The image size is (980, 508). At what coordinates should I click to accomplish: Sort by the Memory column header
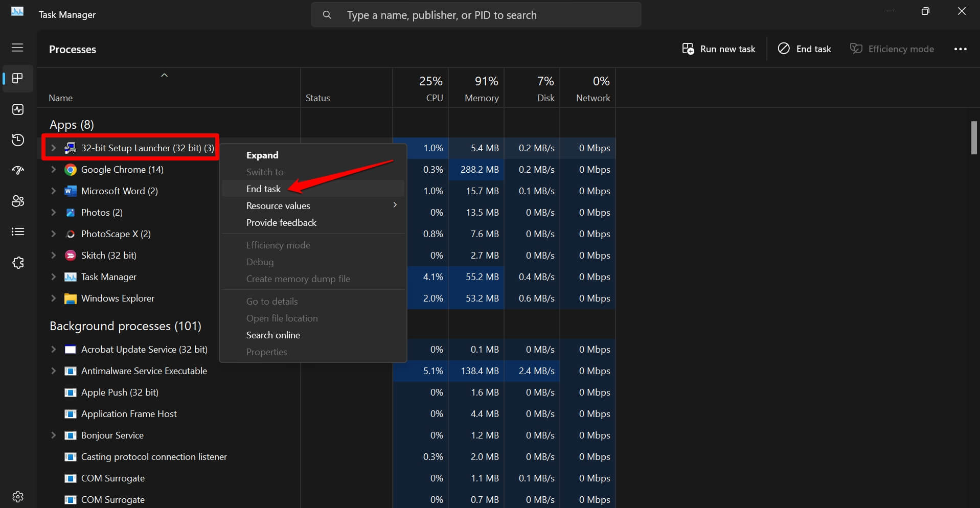point(476,88)
